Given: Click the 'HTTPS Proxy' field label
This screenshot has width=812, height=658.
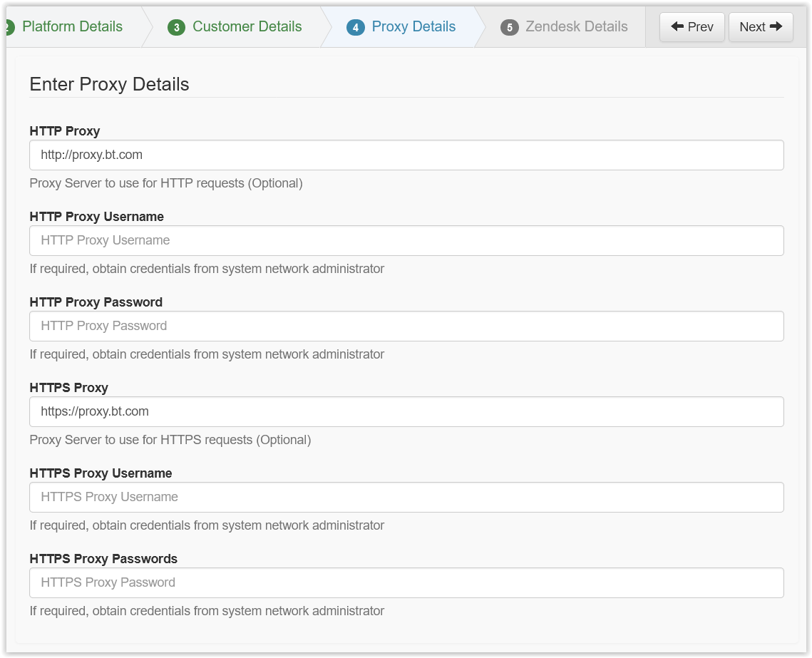Looking at the screenshot, I should tap(69, 388).
